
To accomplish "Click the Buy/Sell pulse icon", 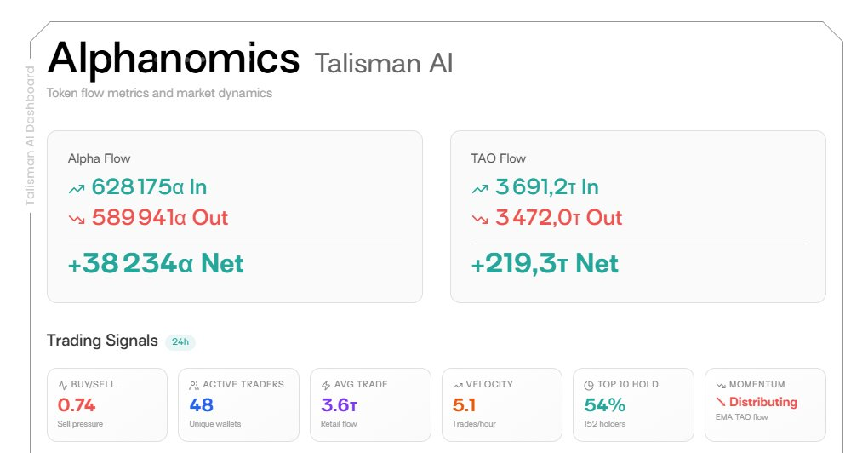I will [x=63, y=385].
